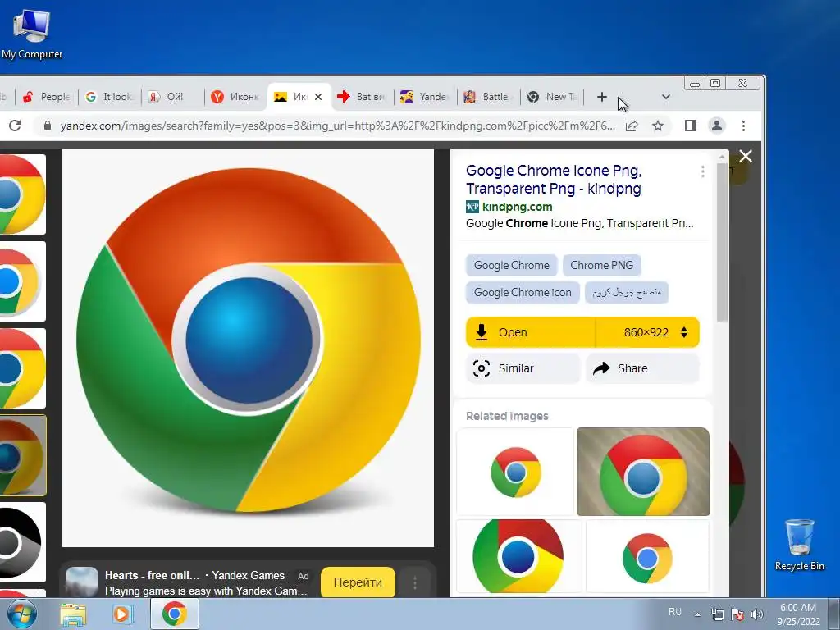Open the Chrome profile avatar
This screenshot has width=840, height=630.
click(x=717, y=126)
